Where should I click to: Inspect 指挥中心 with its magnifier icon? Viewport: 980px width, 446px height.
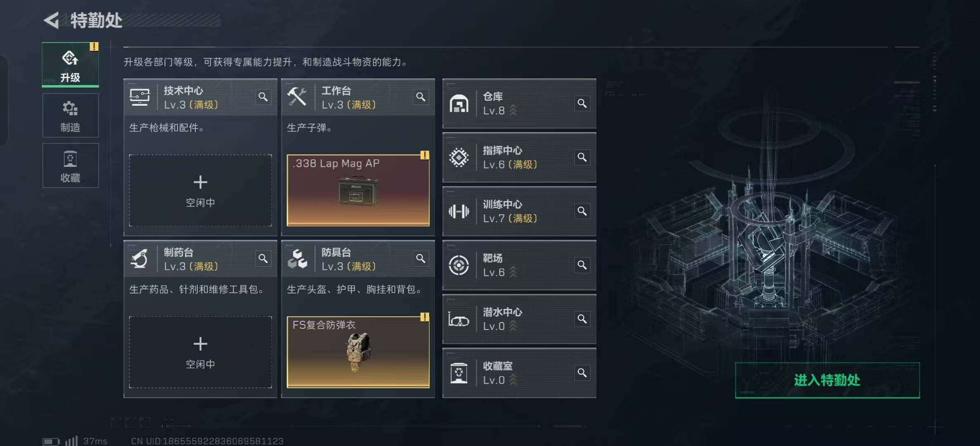coord(582,157)
